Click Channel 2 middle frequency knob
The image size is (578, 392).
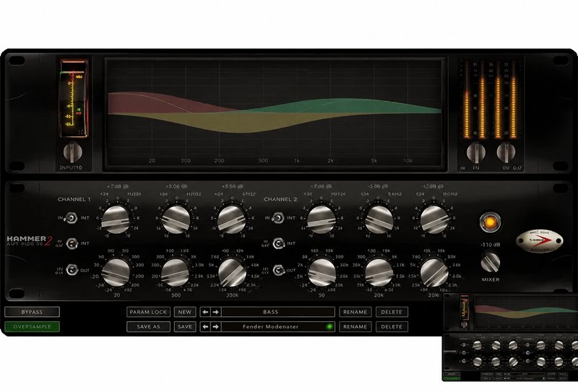[379, 273]
